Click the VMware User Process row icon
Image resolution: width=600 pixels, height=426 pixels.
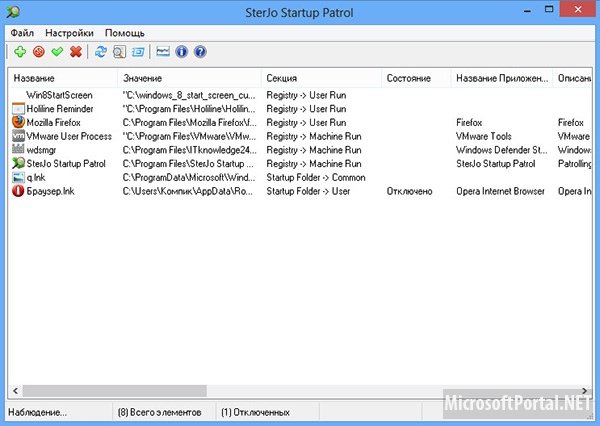[x=18, y=136]
